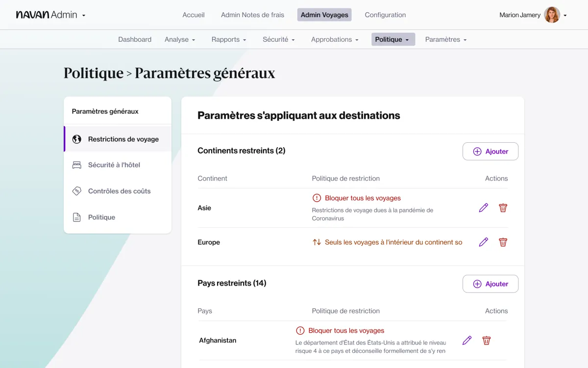Click the Marion Jamery profile avatar

(552, 15)
